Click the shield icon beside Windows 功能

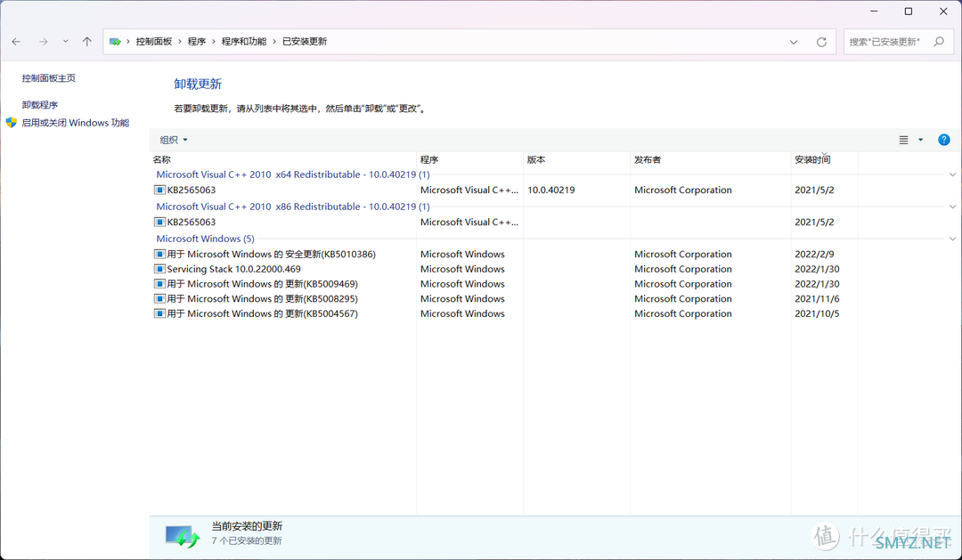(x=11, y=123)
